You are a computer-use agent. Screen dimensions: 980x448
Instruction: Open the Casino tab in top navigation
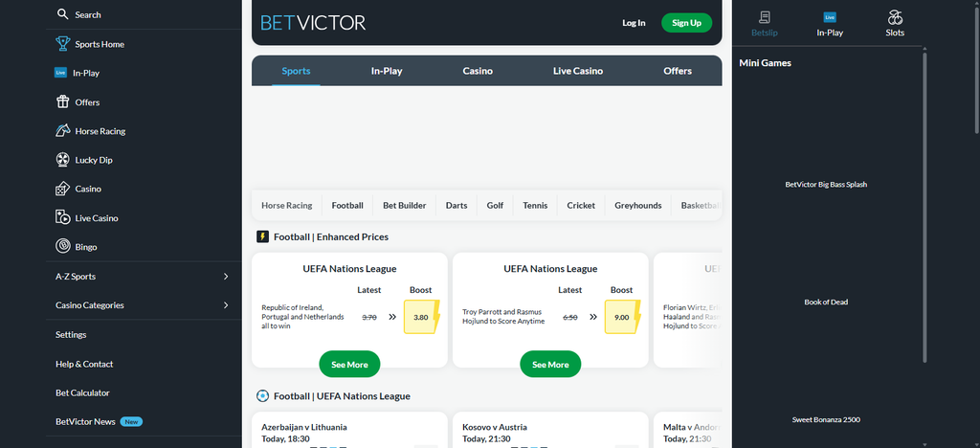click(x=478, y=71)
